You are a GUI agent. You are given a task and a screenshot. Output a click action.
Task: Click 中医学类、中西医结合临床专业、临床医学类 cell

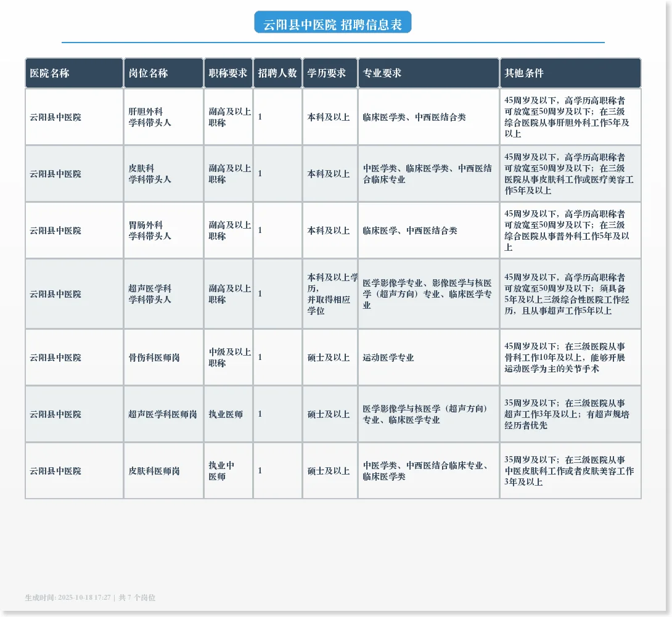(428, 470)
